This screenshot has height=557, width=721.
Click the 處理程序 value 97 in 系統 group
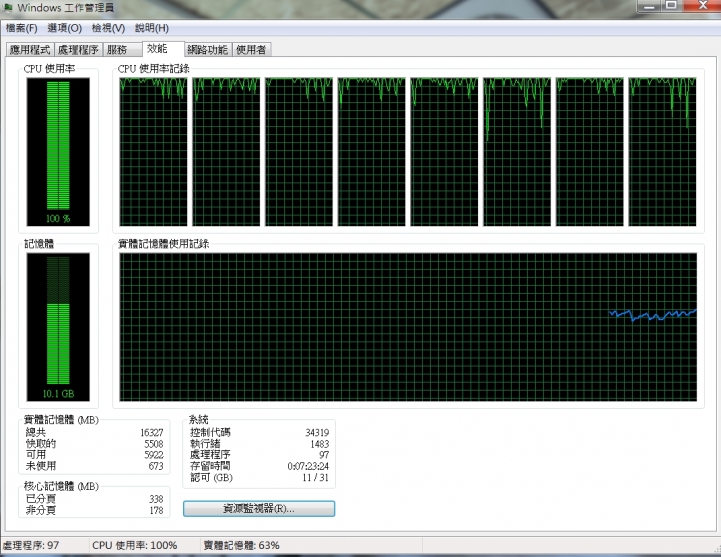[x=324, y=455]
